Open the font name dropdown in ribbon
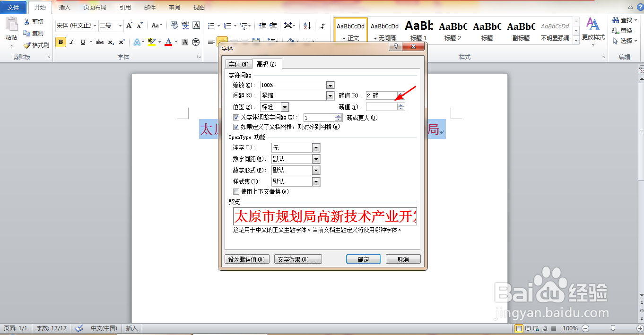The height and width of the screenshot is (335, 644). 95,26
